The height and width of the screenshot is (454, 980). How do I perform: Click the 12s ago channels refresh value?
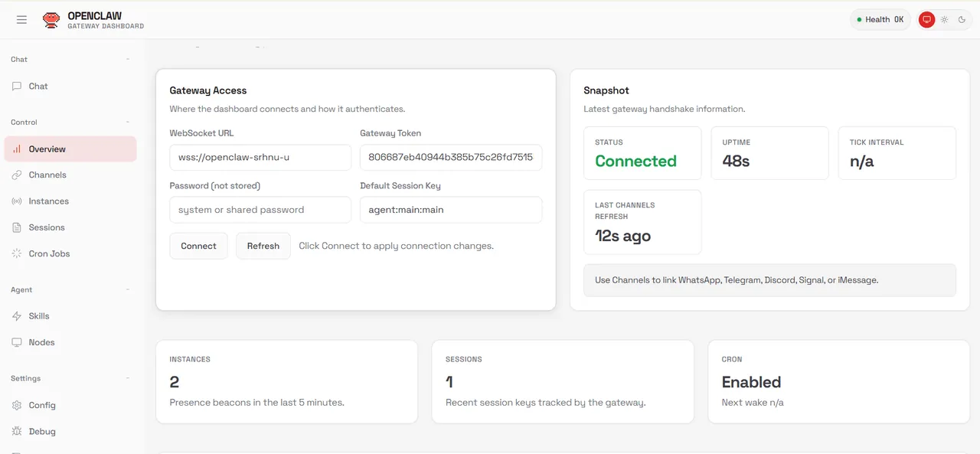(x=622, y=236)
